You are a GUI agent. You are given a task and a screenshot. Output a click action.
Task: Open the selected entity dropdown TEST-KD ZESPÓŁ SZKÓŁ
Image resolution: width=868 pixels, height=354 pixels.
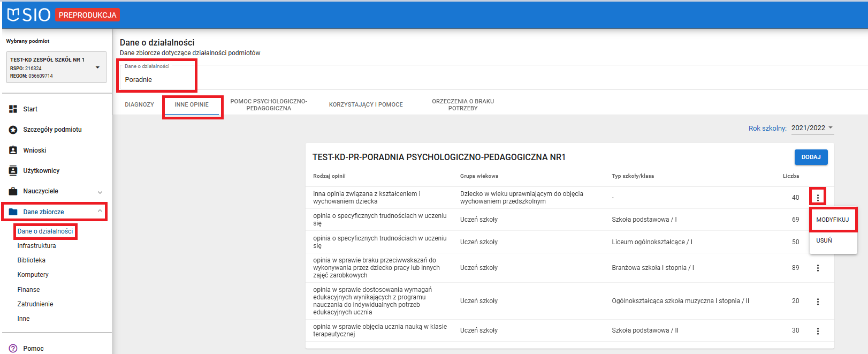point(56,67)
